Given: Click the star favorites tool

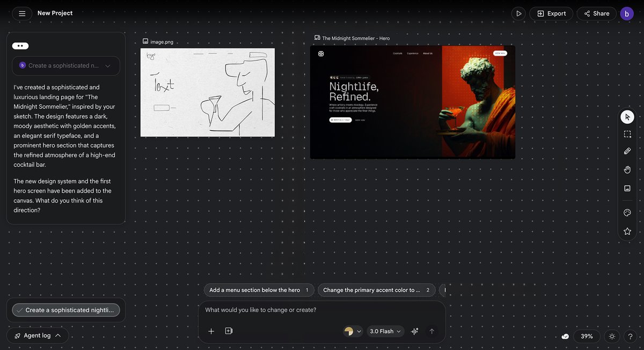Looking at the screenshot, I should pyautogui.click(x=627, y=231).
